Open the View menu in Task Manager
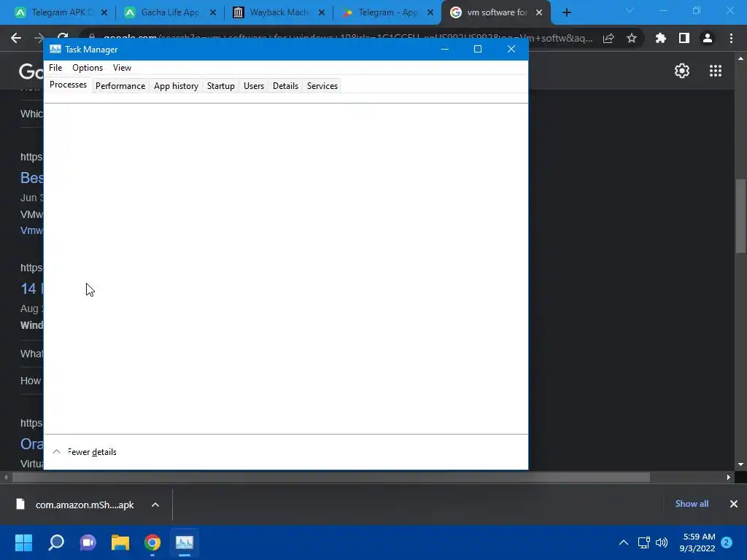Screen dimensions: 747x560 point(122,68)
